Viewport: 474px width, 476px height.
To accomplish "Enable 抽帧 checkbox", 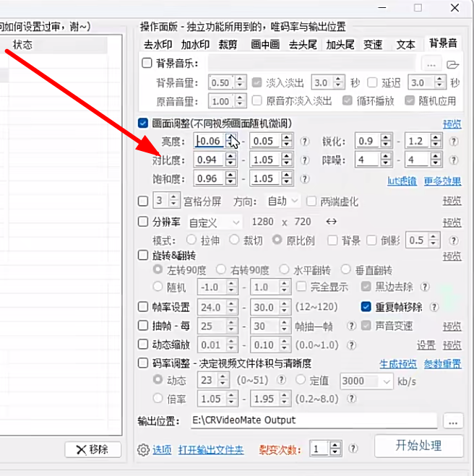I will tap(143, 326).
